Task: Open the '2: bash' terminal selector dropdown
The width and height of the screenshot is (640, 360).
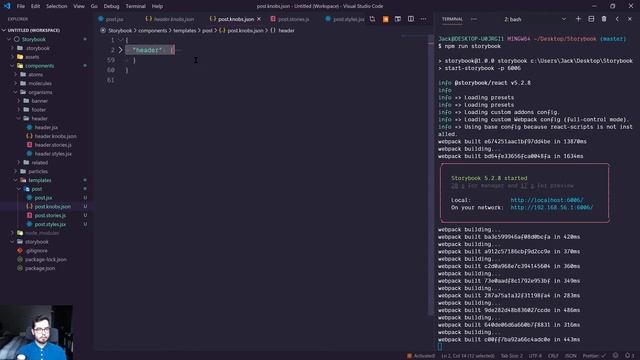Action: coord(536,19)
